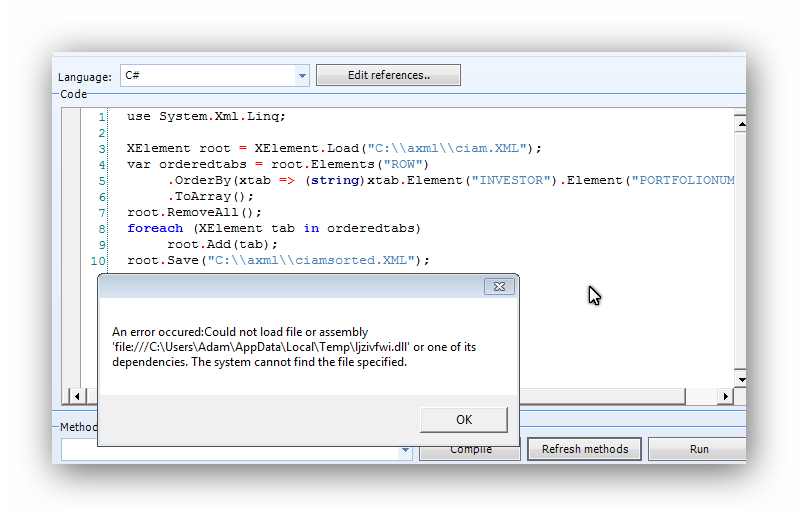
Task: Click line number 10 in gutter
Action: pos(98,260)
